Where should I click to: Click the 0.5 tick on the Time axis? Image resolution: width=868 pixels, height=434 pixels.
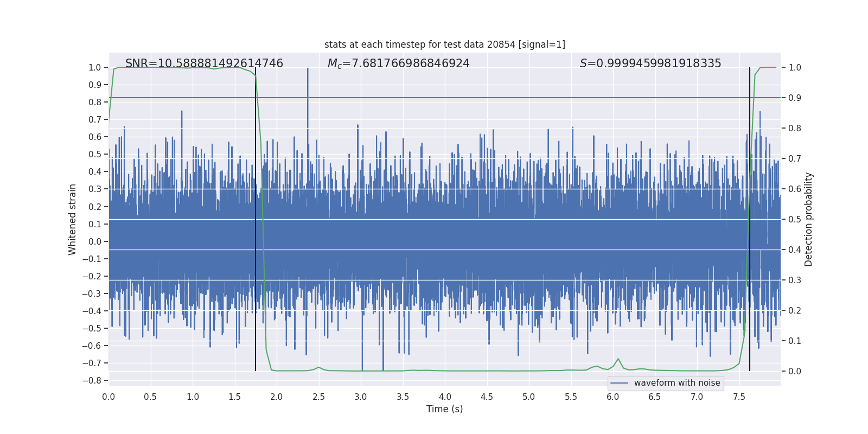[150, 397]
